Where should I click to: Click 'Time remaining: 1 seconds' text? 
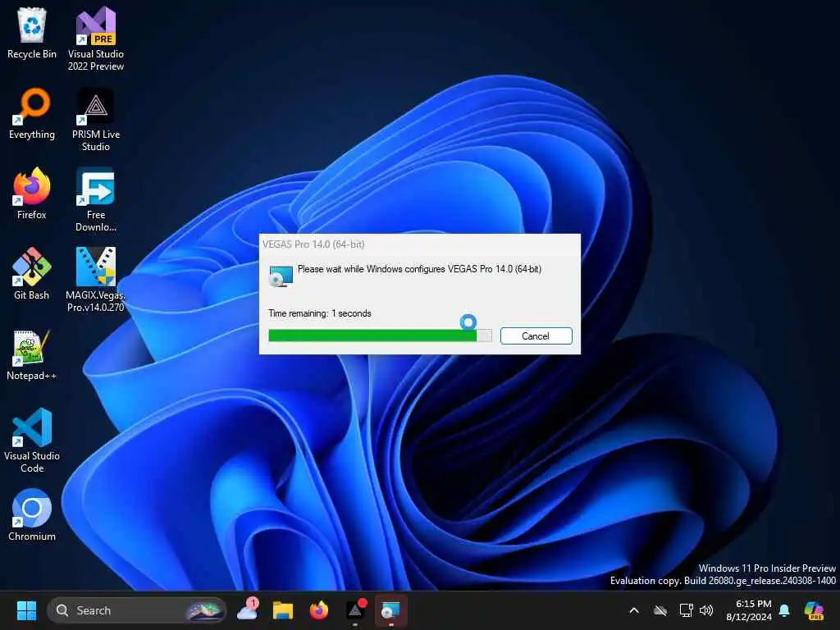[x=320, y=313]
